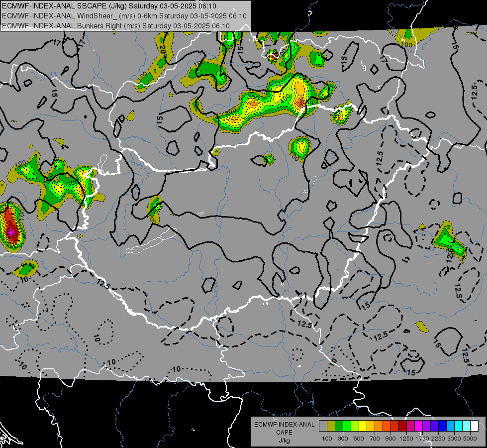Select the dark green CAPE legend swatch
This screenshot has height=448, width=487.
pos(339,426)
